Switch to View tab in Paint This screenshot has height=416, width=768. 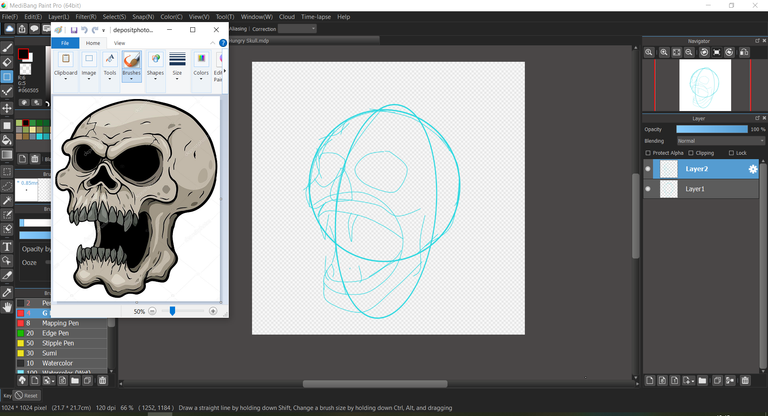120,43
